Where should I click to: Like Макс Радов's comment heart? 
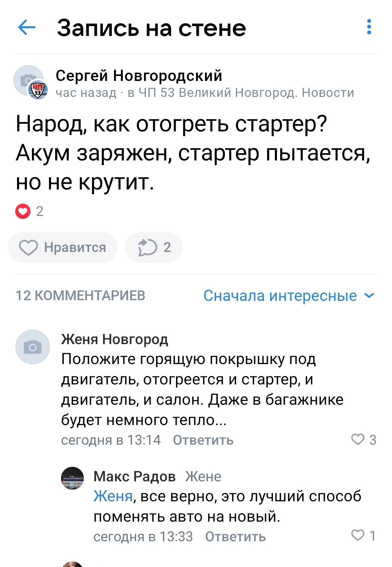358,535
